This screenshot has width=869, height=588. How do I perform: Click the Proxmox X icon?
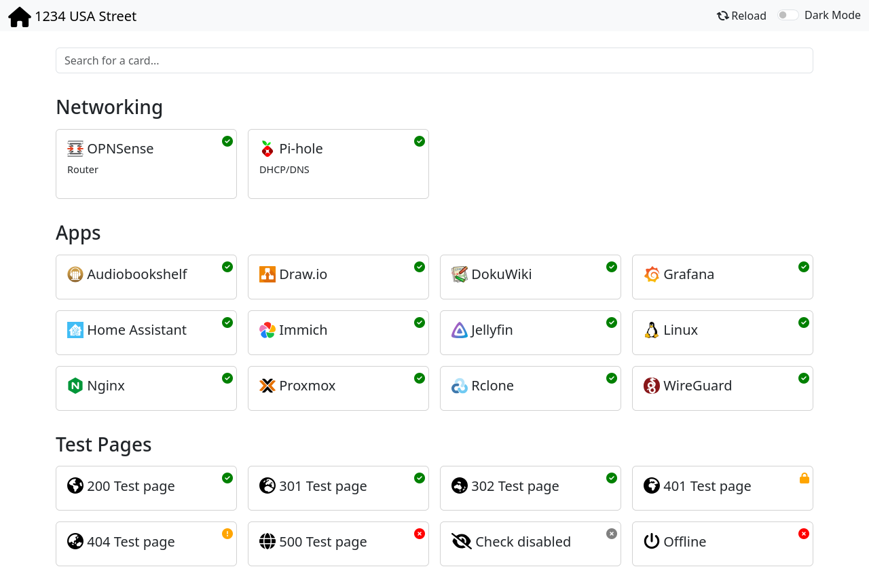point(267,386)
